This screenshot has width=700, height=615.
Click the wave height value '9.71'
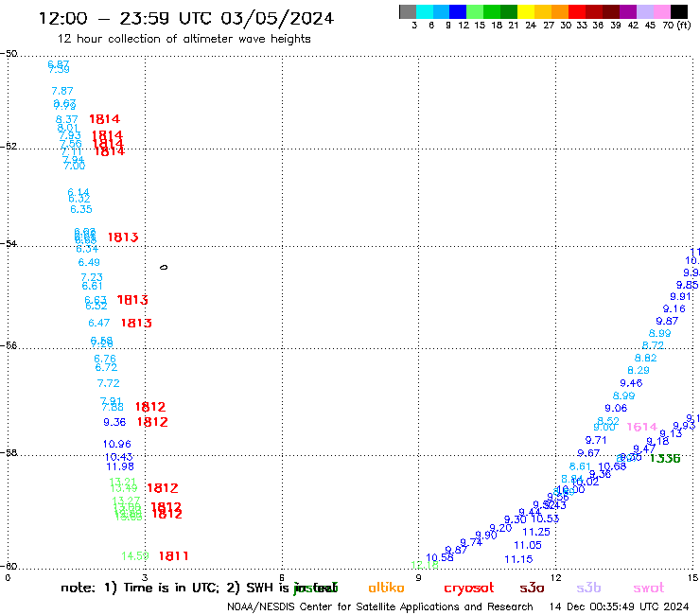pos(596,440)
